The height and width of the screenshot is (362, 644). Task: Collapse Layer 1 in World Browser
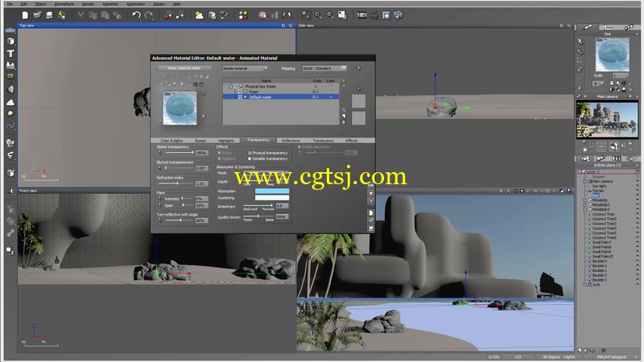coord(580,171)
